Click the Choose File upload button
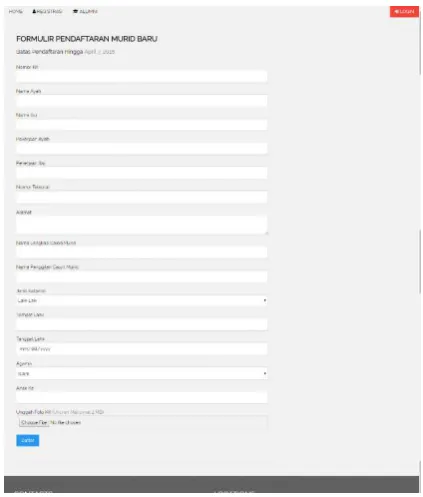The width and height of the screenshot is (423, 497). pos(34,422)
